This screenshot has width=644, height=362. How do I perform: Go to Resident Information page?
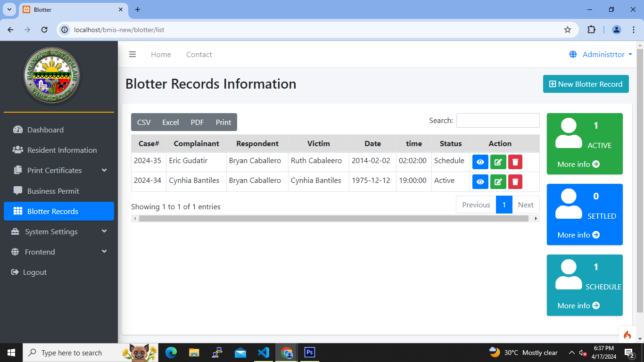coord(62,150)
